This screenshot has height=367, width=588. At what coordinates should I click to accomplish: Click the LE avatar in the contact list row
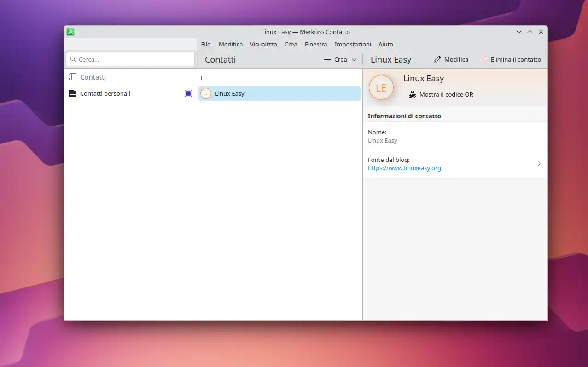pyautogui.click(x=206, y=93)
